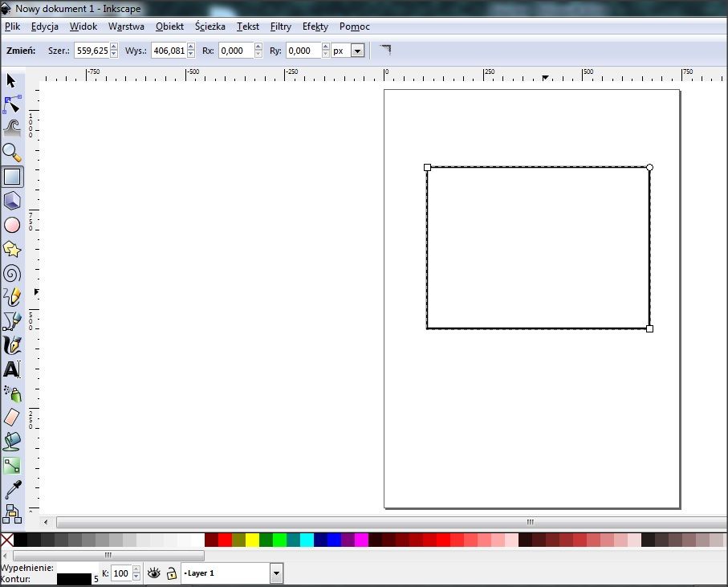Click the Szer. width input field
The height and width of the screenshot is (587, 728).
[91, 51]
